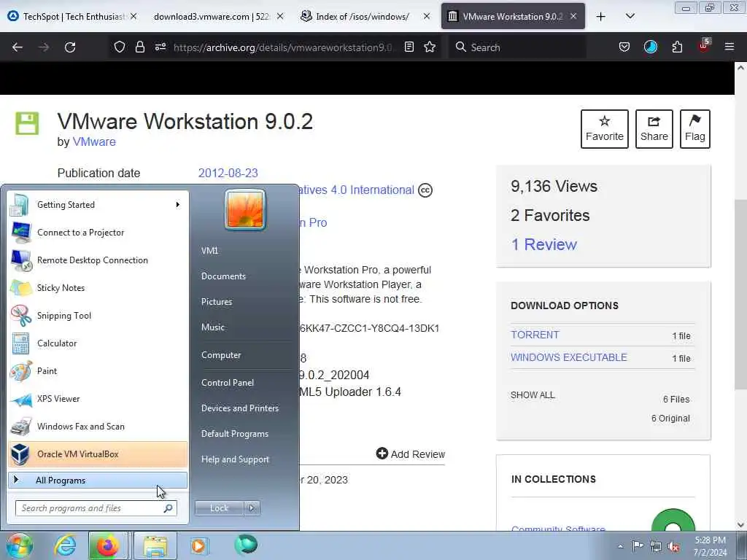The image size is (747, 560).
Task: Open the 2012-08-23 publication date link
Action: 228,173
